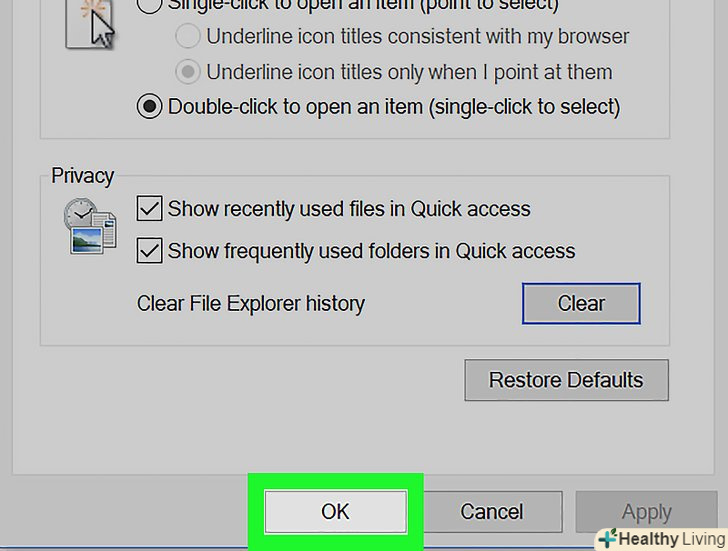Screen dimensions: 728x551
Task: Click the recently used files label text
Action: (x=349, y=209)
